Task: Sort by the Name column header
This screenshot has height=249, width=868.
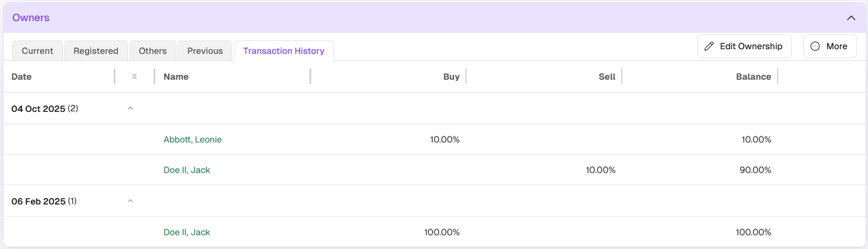Action: [x=176, y=77]
